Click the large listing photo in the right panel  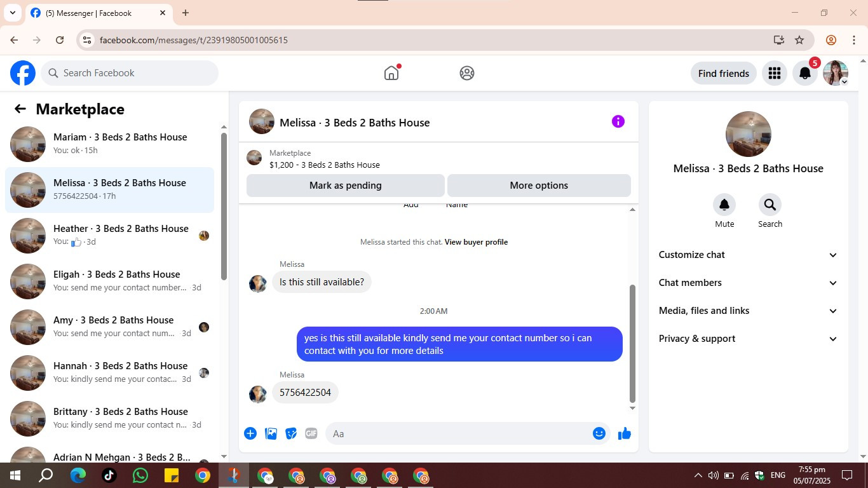click(749, 134)
